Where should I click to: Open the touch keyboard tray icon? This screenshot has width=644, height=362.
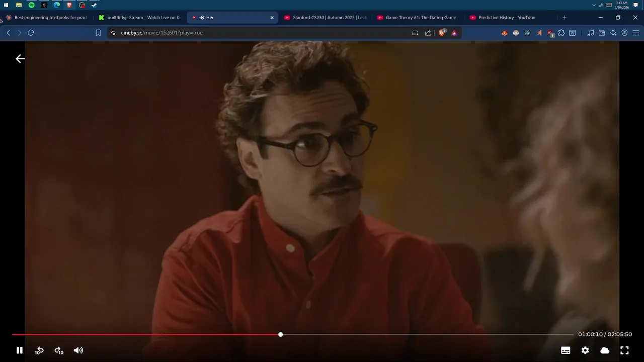click(609, 5)
